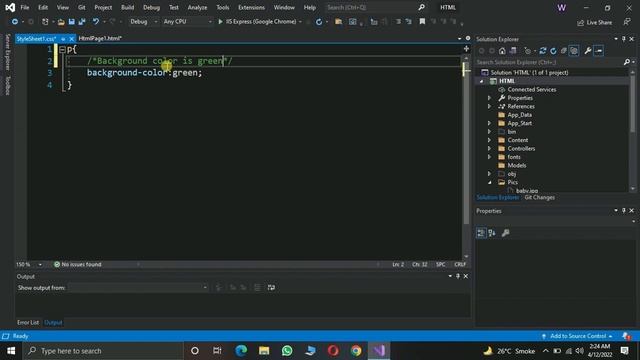Switch to the HtmlPage1.html tab
Image resolution: width=640 pixels, height=360 pixels.
coord(100,38)
